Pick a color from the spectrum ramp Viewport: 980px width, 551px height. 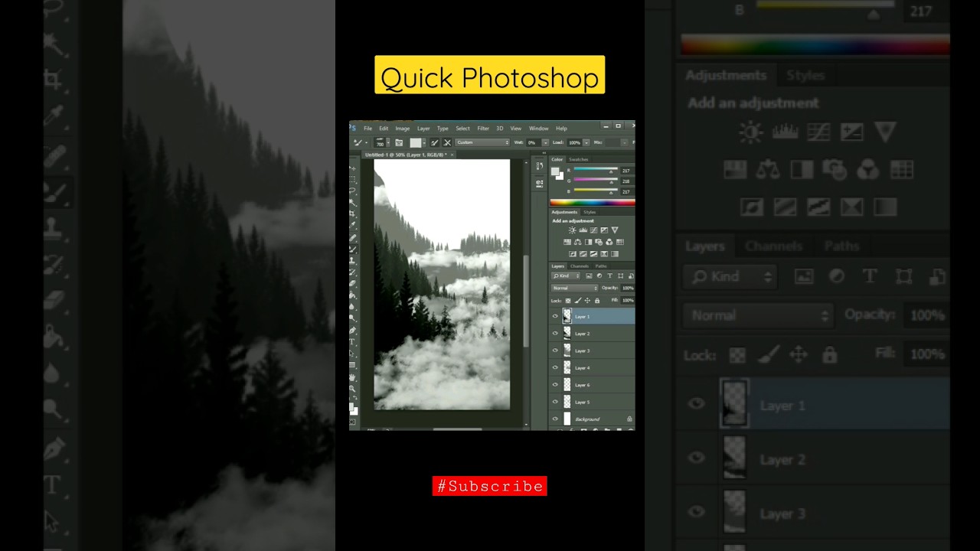592,203
